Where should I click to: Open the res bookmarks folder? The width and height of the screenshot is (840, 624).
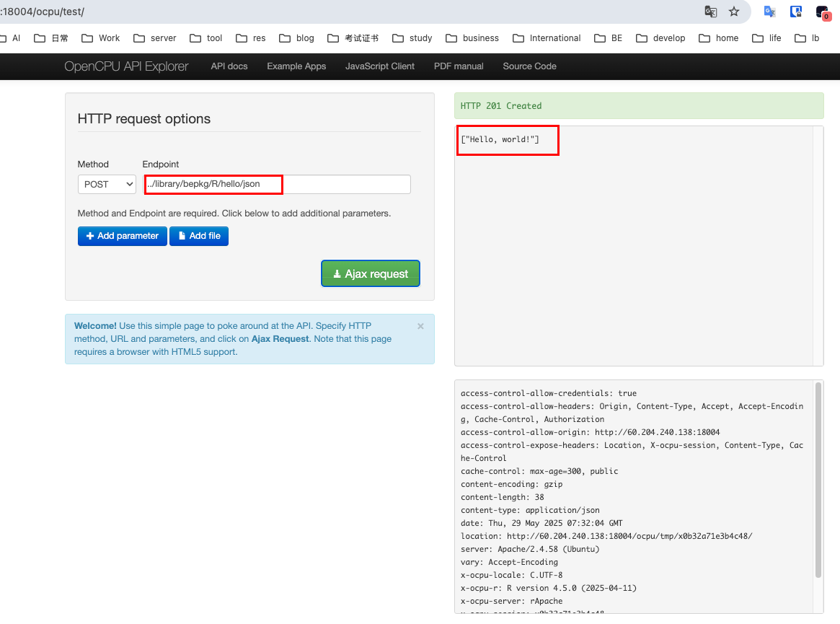click(251, 38)
